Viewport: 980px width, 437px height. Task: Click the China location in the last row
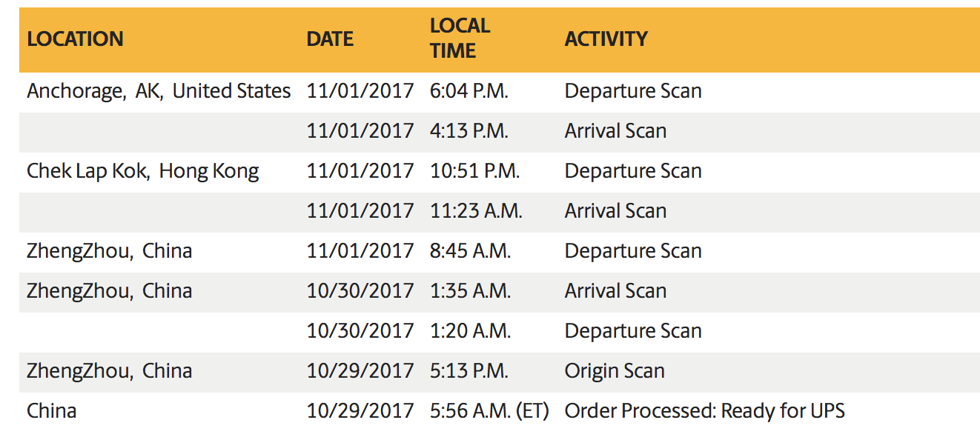pos(52,411)
